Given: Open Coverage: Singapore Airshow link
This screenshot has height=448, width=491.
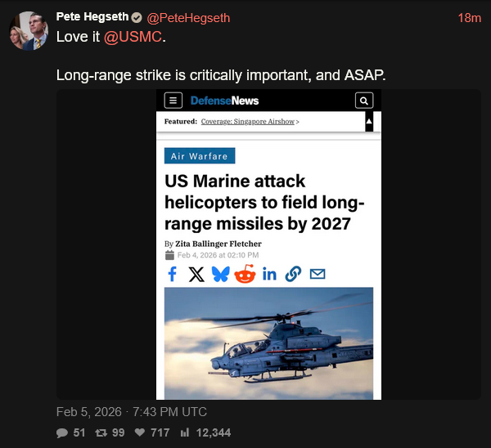Looking at the screenshot, I should 250,122.
